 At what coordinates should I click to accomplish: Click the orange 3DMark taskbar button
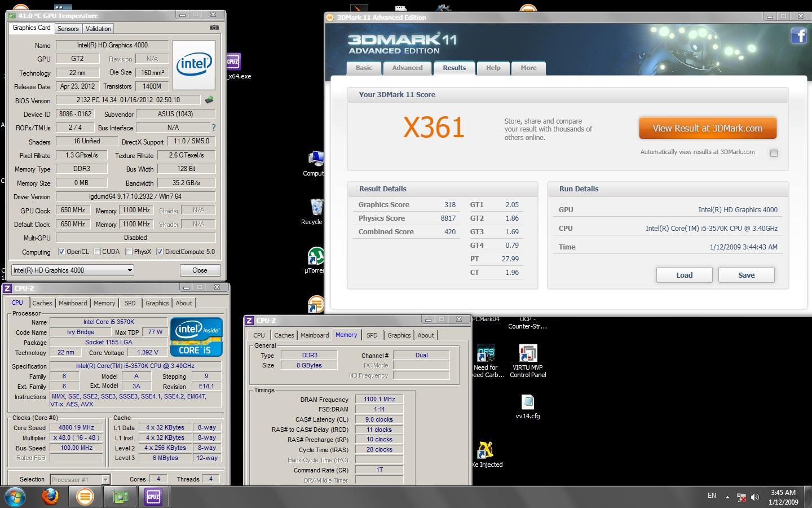(x=85, y=497)
